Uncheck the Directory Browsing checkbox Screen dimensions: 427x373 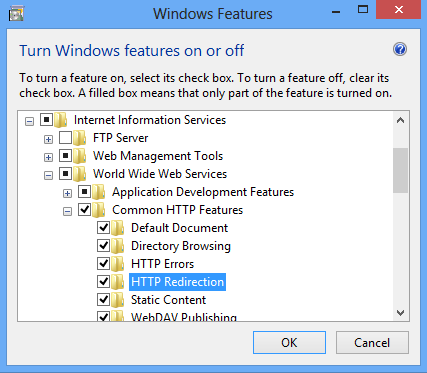coord(103,245)
